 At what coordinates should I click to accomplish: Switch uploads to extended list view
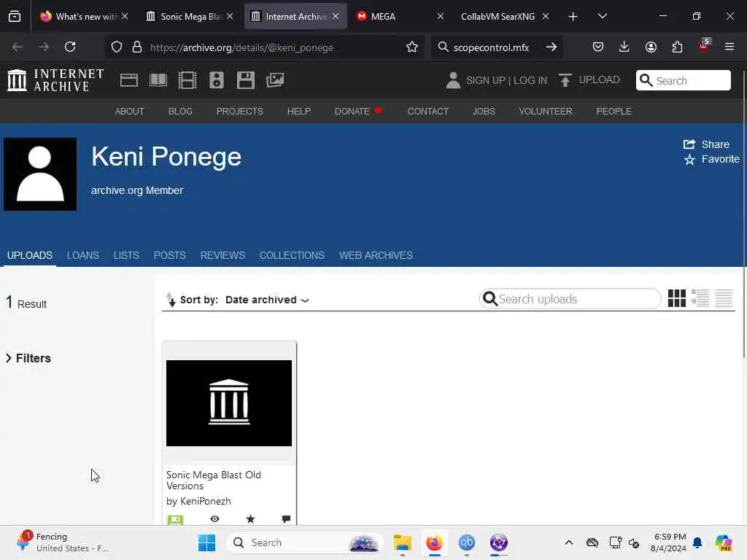point(700,298)
